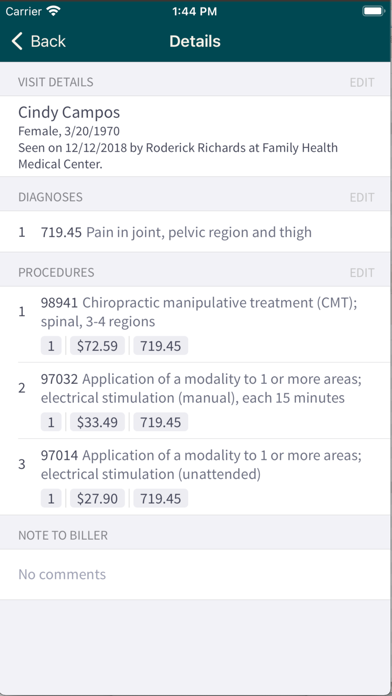Select procedure 97032 manual electrical stimulation
This screenshot has height=696, width=392.
196,401
